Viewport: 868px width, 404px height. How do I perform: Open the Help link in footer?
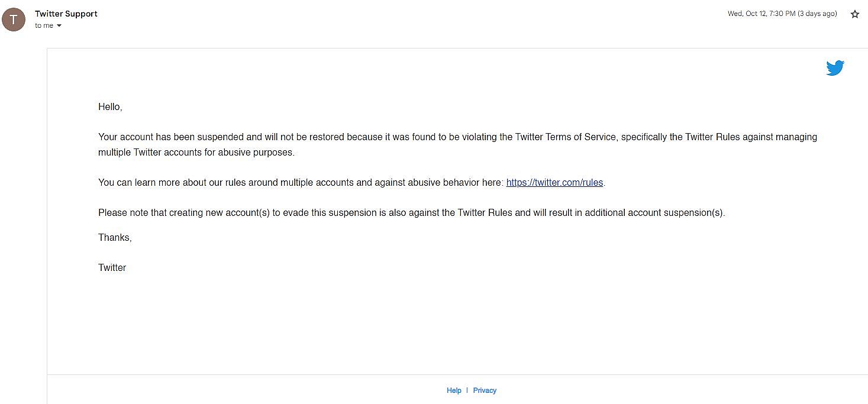tap(454, 390)
